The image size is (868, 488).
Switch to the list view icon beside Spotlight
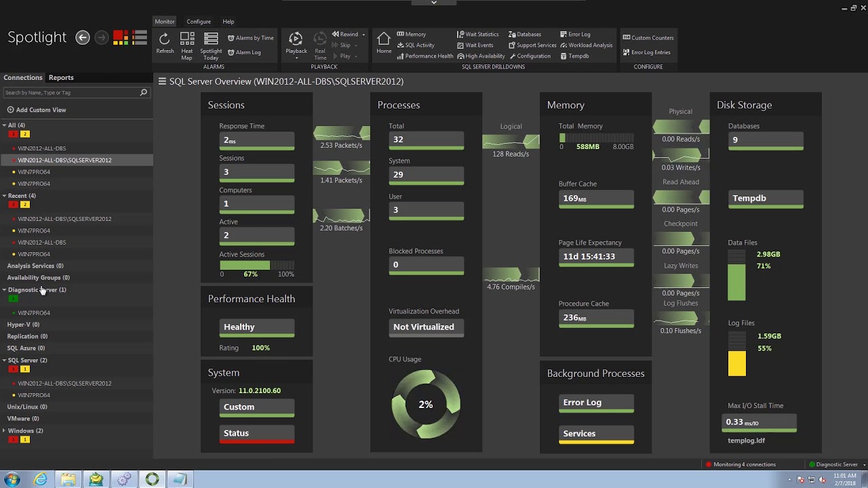140,38
